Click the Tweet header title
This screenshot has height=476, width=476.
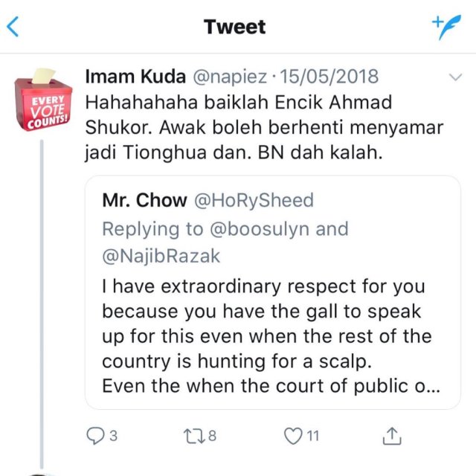234,28
